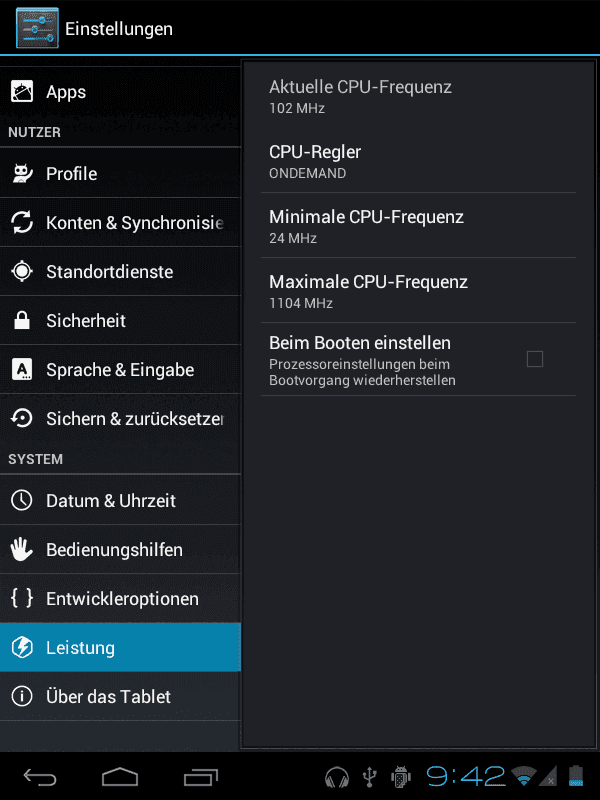The height and width of the screenshot is (800, 600).
Task: Tap the Sicherheit padlock icon
Action: point(22,320)
